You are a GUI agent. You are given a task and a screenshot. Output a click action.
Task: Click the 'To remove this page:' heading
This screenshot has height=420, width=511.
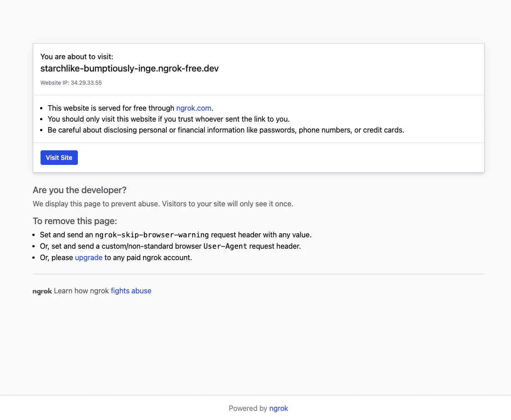(x=75, y=221)
